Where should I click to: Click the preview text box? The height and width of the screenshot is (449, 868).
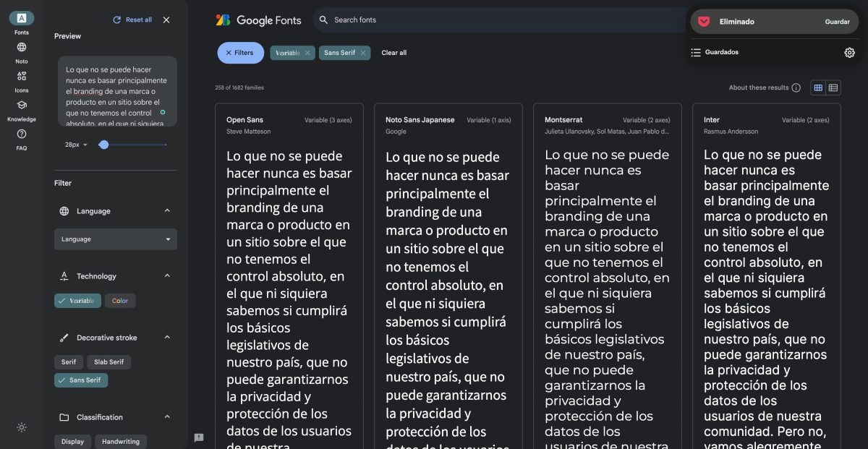117,92
